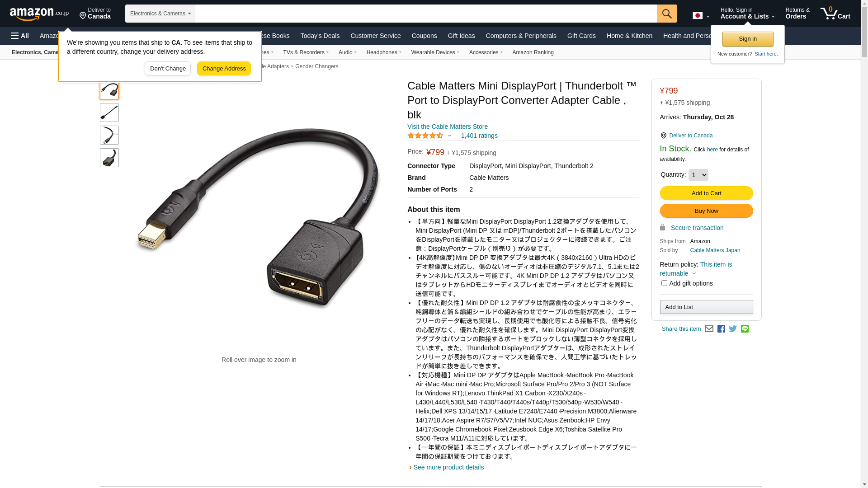
Task: Open the Today's Deals nav item
Action: 320,36
